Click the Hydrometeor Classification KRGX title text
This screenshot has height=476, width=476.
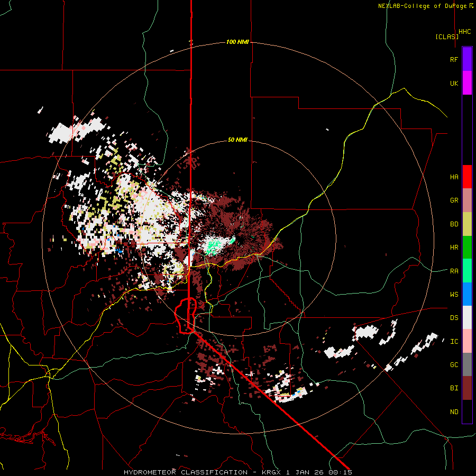tap(238, 472)
